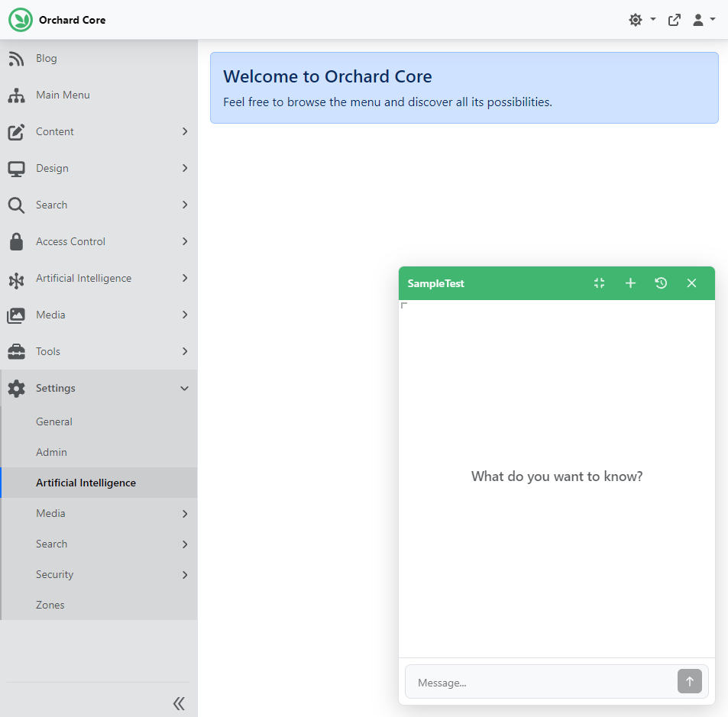Expand the Content menu chevron
The height and width of the screenshot is (717, 728).
185,132
